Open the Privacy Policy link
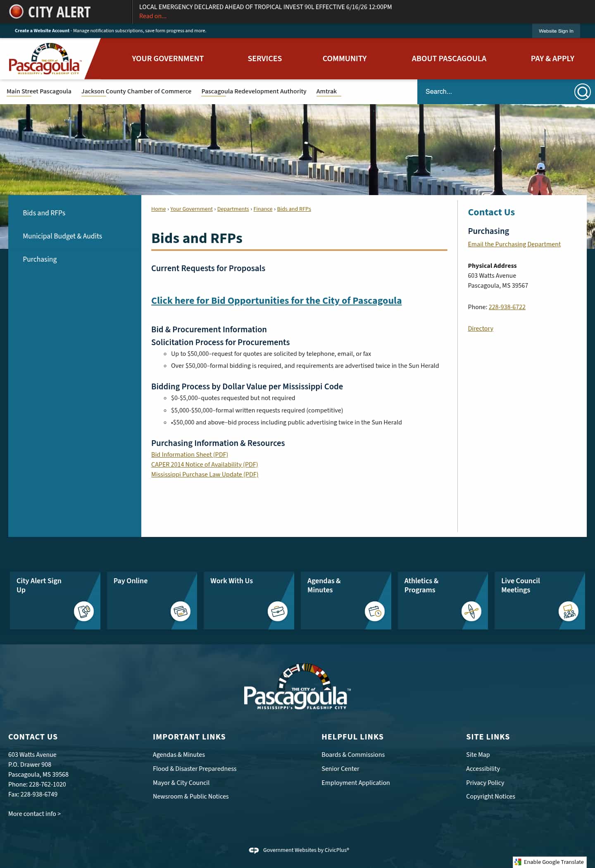The image size is (595, 868). [x=485, y=783]
